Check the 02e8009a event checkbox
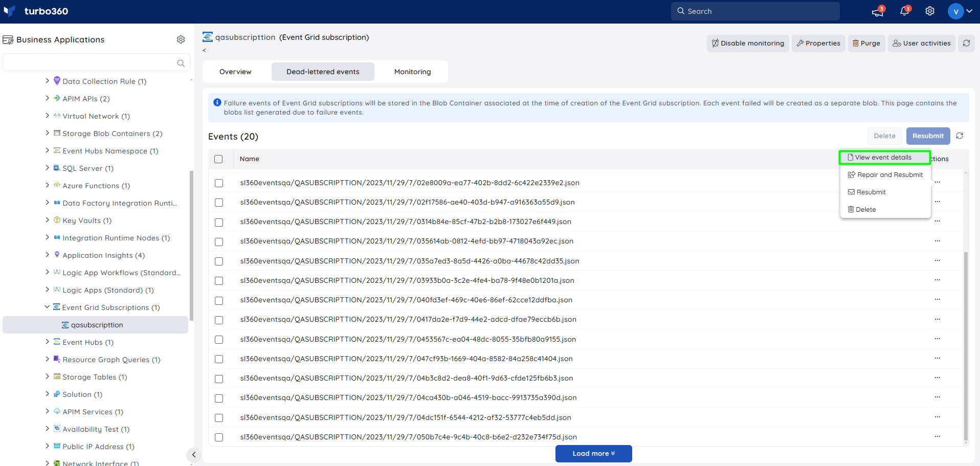Screen dimensions: 980x466 [219, 183]
